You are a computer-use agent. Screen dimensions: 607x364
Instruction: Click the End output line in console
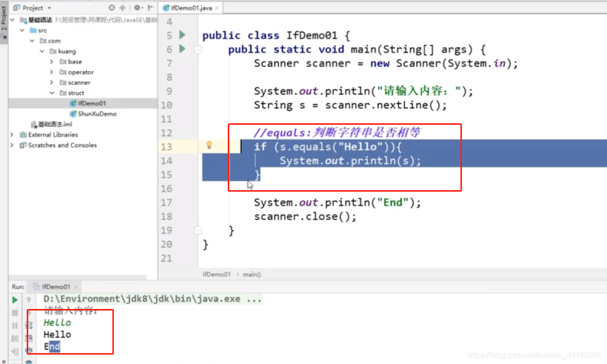pyautogui.click(x=52, y=347)
